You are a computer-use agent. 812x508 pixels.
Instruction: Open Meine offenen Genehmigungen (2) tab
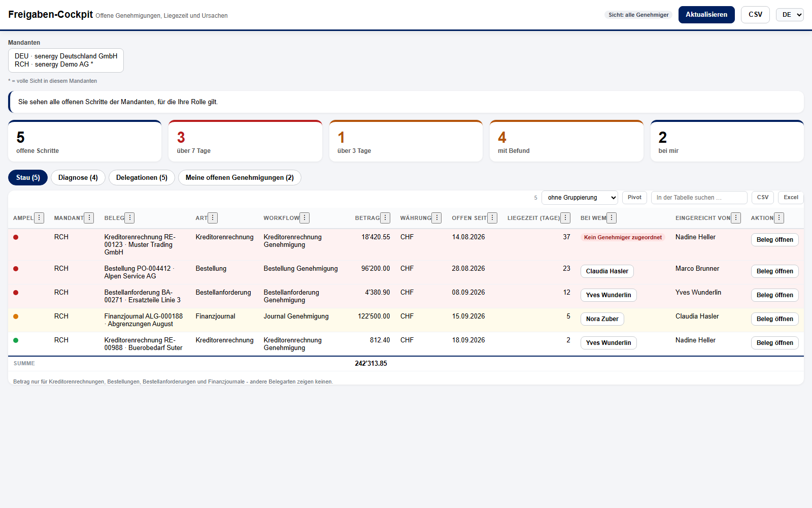[x=240, y=178]
